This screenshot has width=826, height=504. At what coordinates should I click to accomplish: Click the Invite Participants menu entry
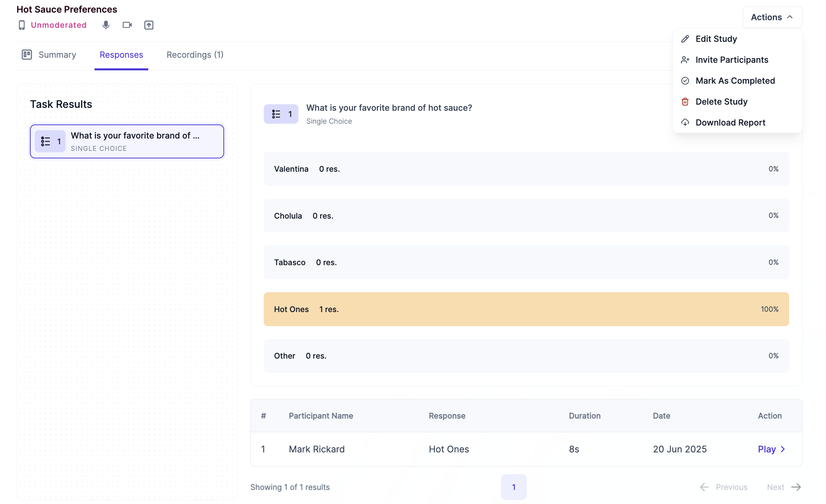[x=732, y=60]
